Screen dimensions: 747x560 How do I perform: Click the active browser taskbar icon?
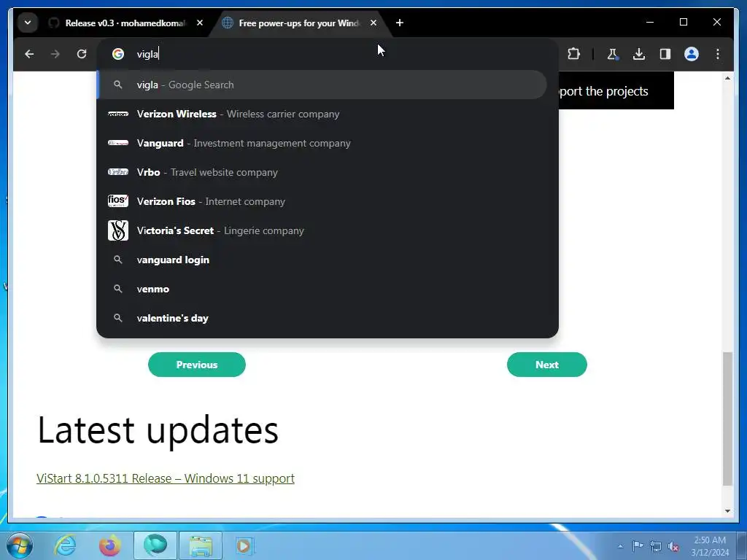pos(155,545)
